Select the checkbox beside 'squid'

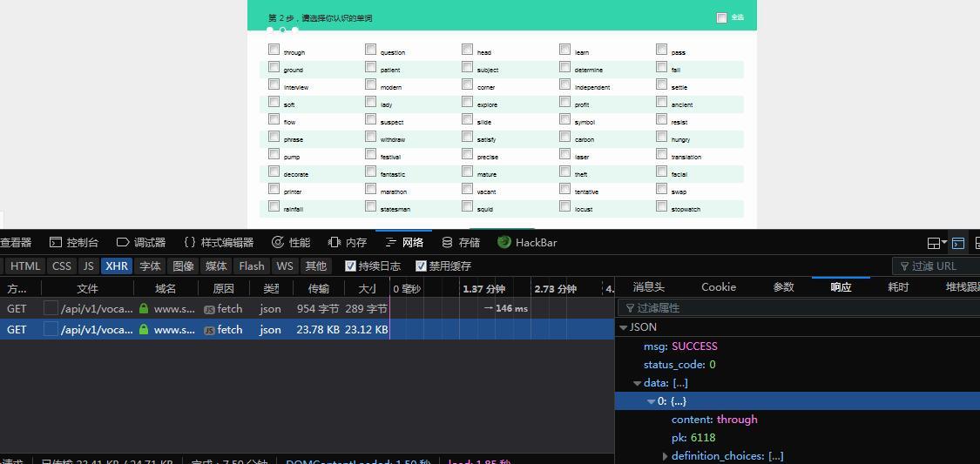(468, 205)
